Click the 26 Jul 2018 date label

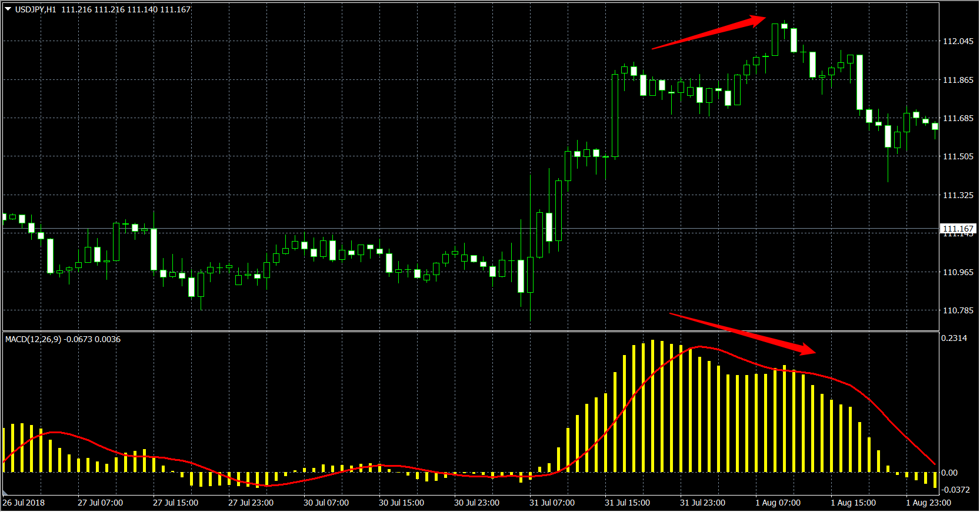[24, 503]
